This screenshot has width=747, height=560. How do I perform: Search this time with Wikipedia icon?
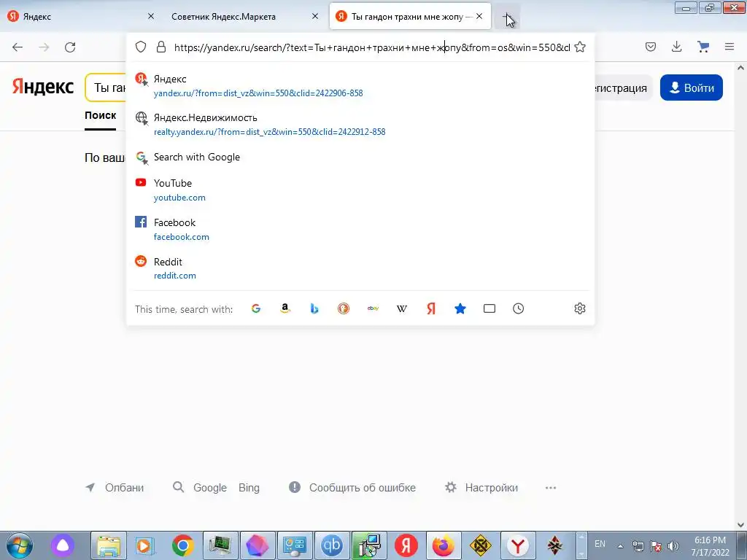[402, 308]
